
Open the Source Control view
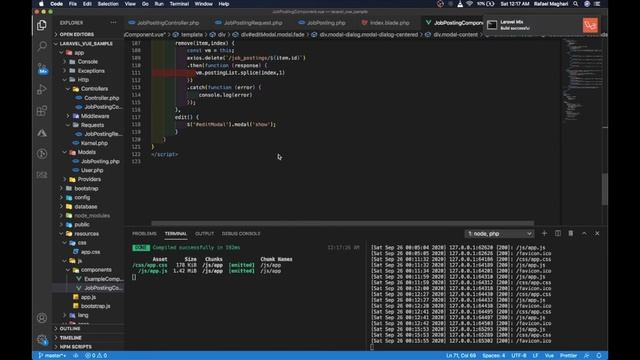pyautogui.click(x=42, y=69)
